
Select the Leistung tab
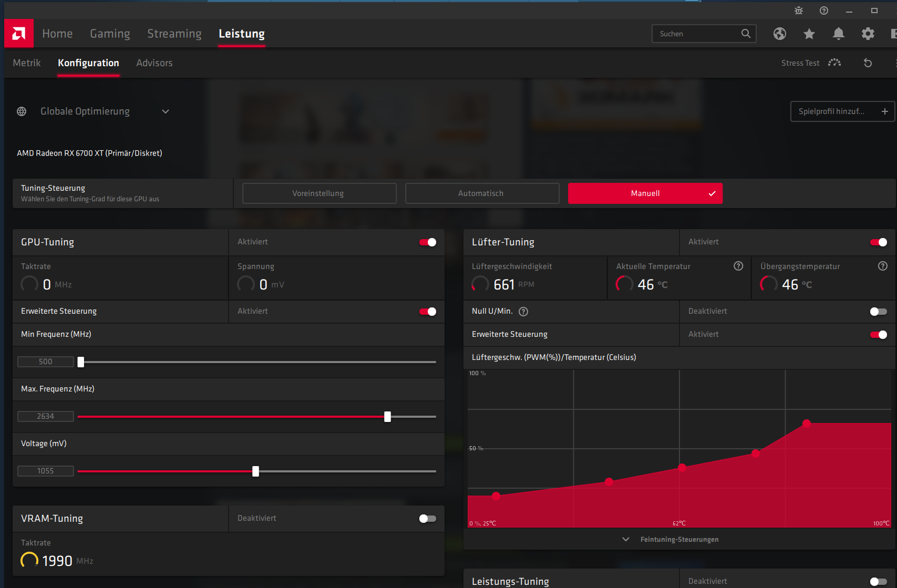242,34
